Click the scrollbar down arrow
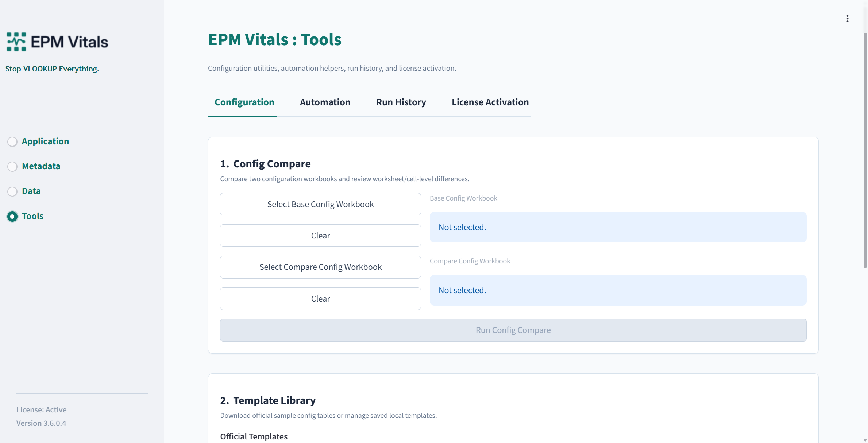The image size is (868, 443). 865,440
